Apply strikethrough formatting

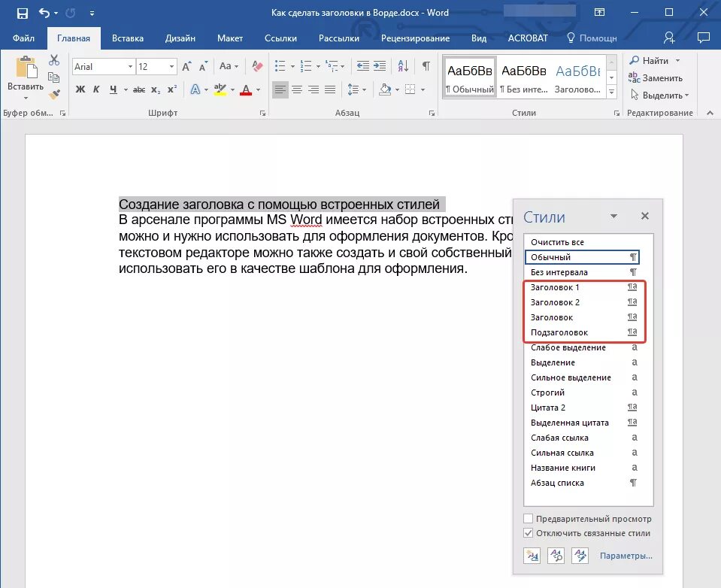click(138, 89)
